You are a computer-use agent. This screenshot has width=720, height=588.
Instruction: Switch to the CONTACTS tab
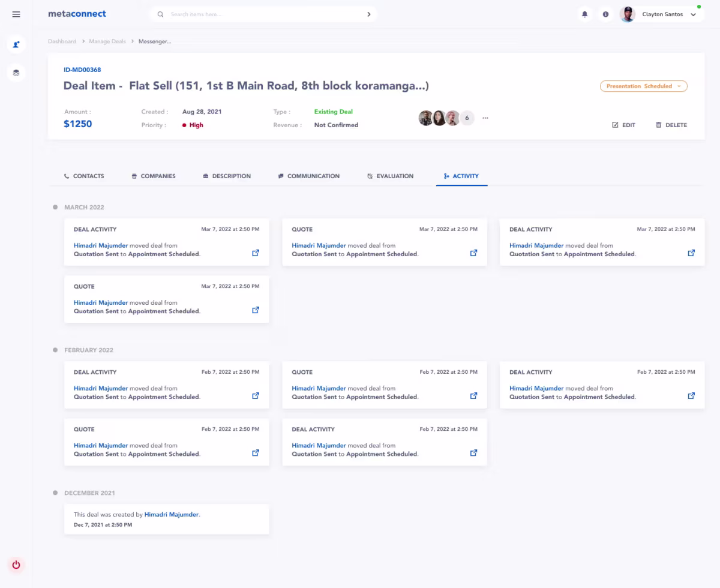tap(84, 176)
